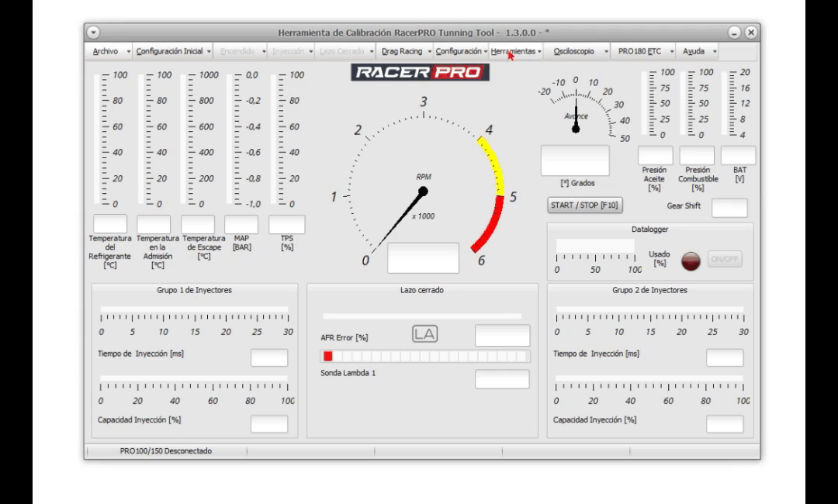Image resolution: width=838 pixels, height=504 pixels.
Task: Expand the Archivo dropdown arrow
Action: tap(128, 52)
